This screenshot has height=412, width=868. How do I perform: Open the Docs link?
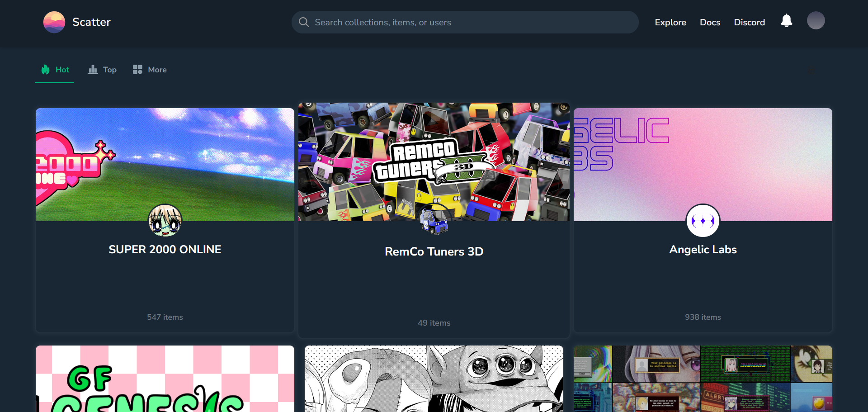(710, 22)
